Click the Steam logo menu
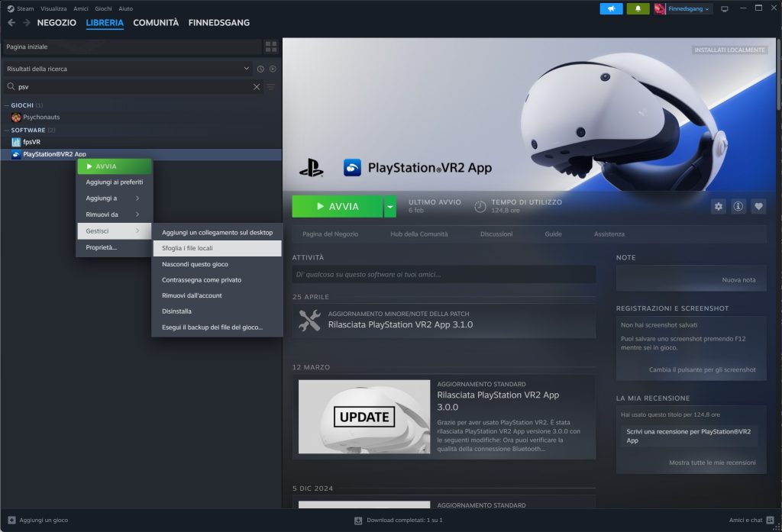782x532 pixels. (11, 8)
